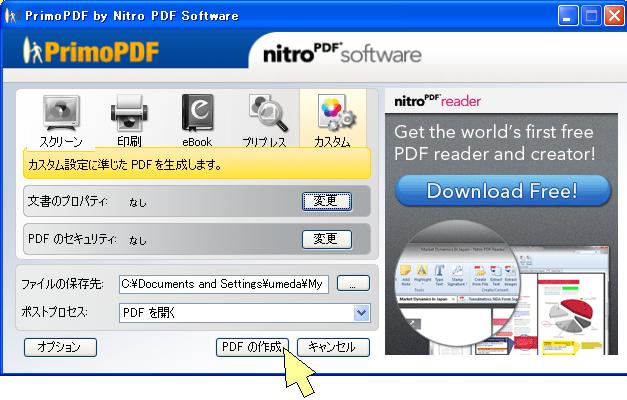This screenshot has width=627, height=400.
Task: Click the PrimoPDF title bar app icon
Action: click(x=11, y=16)
